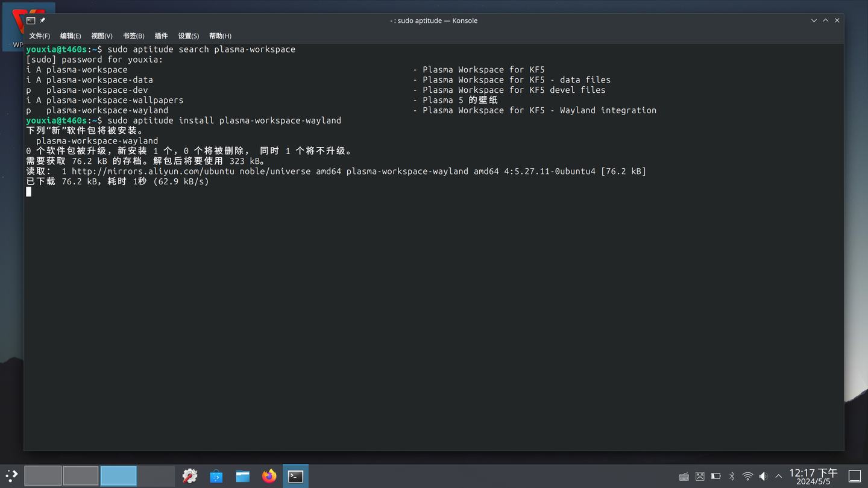Image resolution: width=868 pixels, height=488 pixels.
Task: Open the arrow menu on Konsole title bar
Action: 814,20
